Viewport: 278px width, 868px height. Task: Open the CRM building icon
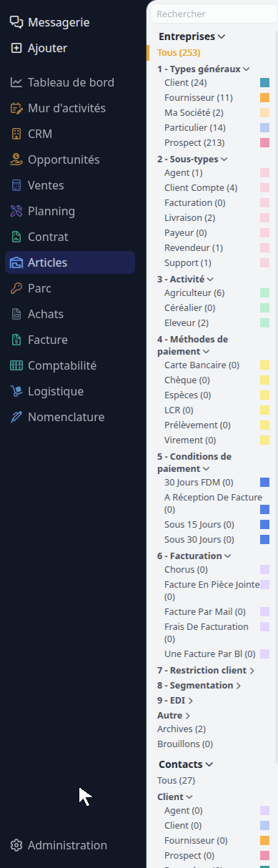pyautogui.click(x=16, y=134)
